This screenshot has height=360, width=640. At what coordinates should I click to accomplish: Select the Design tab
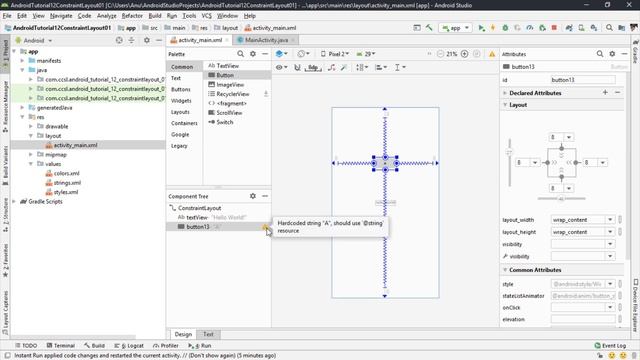pos(183,334)
